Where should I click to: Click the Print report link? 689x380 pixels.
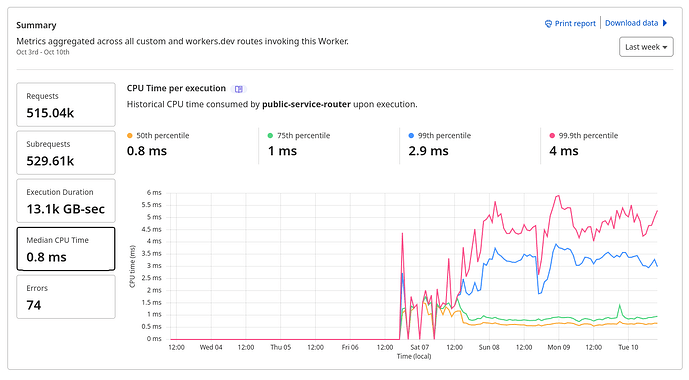click(x=575, y=24)
